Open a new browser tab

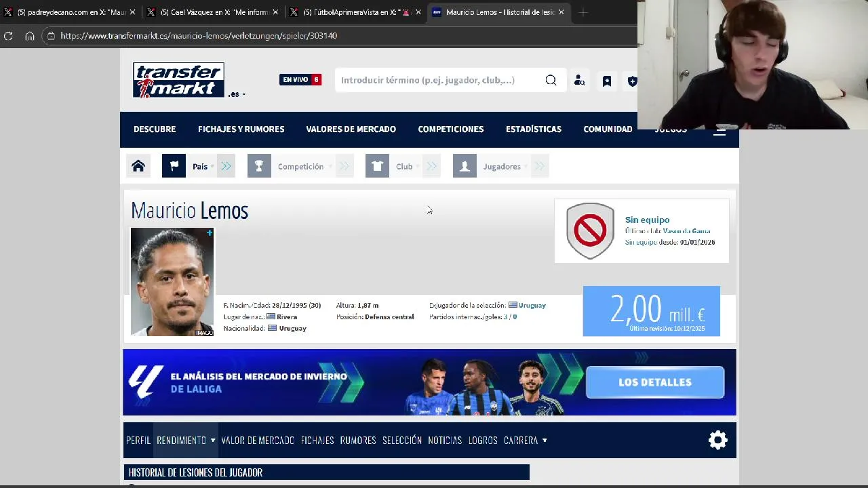[583, 12]
